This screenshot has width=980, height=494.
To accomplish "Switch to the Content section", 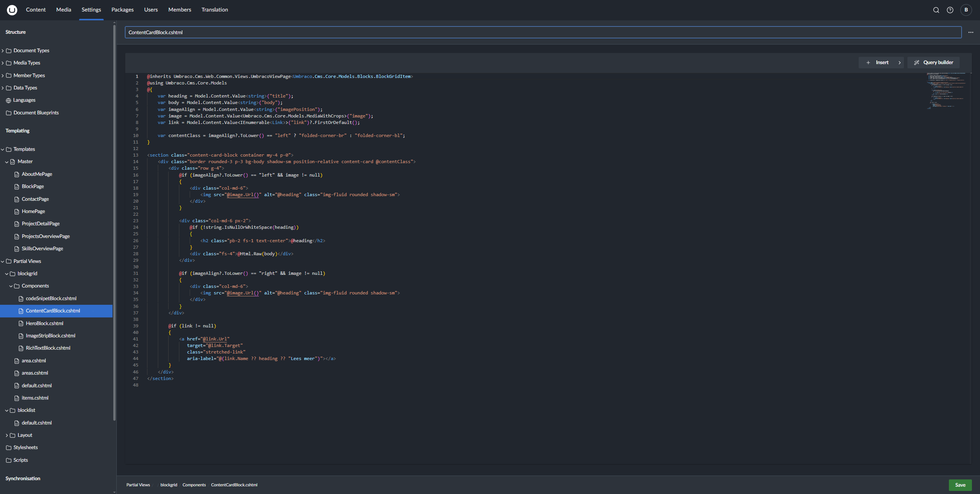I will (35, 10).
